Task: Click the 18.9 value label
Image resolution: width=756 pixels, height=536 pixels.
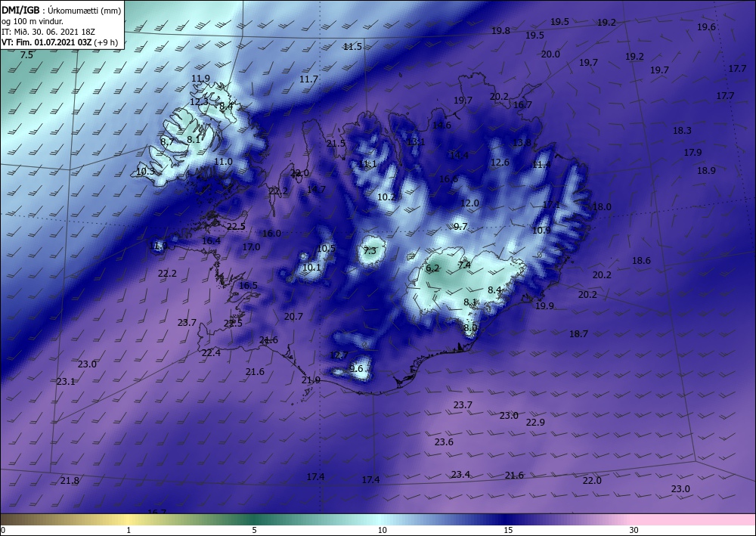Action: coord(706,170)
